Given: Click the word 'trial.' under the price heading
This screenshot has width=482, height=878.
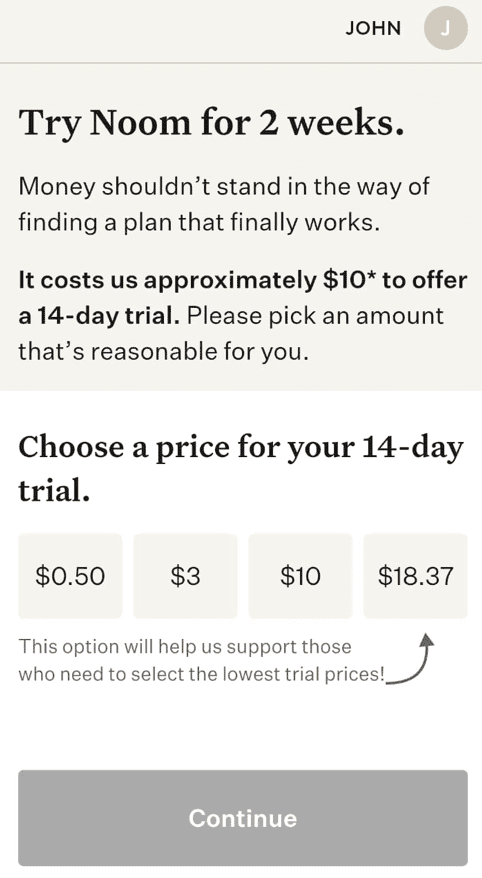Looking at the screenshot, I should (x=54, y=491).
